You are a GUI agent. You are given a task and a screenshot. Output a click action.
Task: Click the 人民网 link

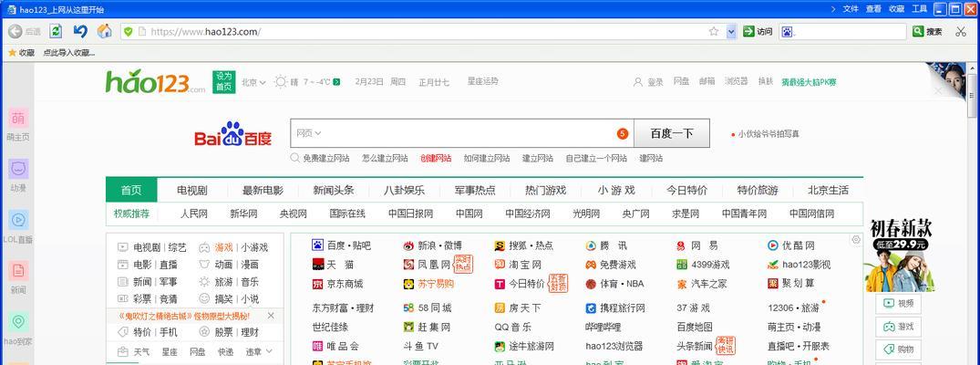coord(194,214)
